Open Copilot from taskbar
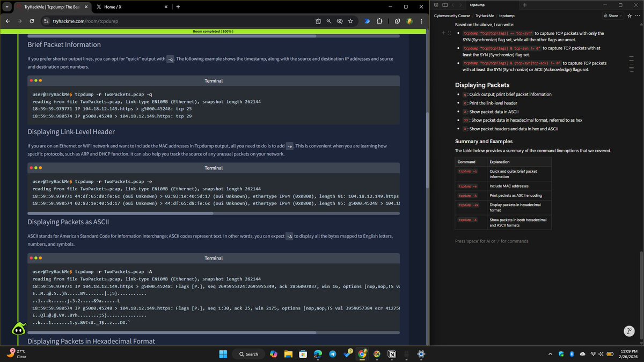The height and width of the screenshot is (362, 644). point(273,354)
